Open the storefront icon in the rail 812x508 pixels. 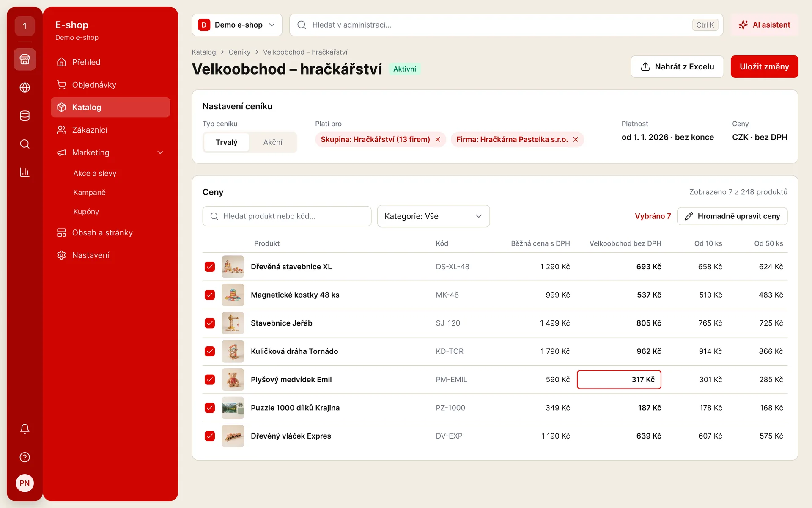click(x=25, y=59)
